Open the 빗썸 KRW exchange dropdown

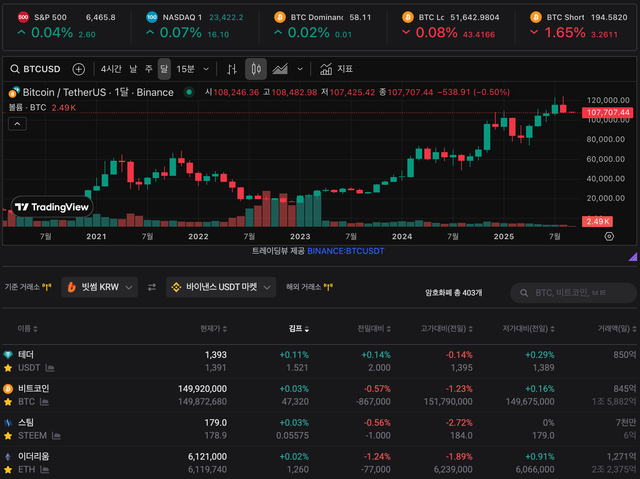pos(100,287)
